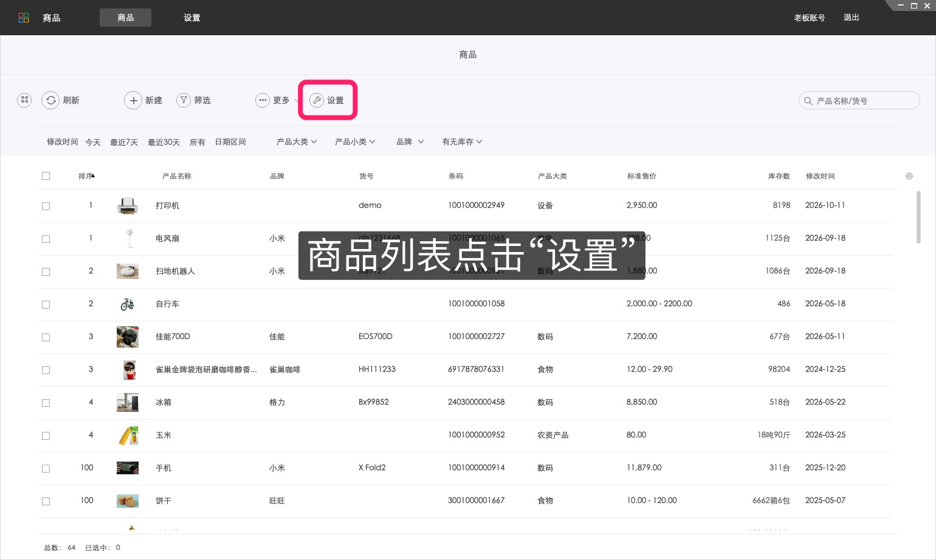Screen dimensions: 936x560
Task: Click the app grid logo icon
Action: 24,18
